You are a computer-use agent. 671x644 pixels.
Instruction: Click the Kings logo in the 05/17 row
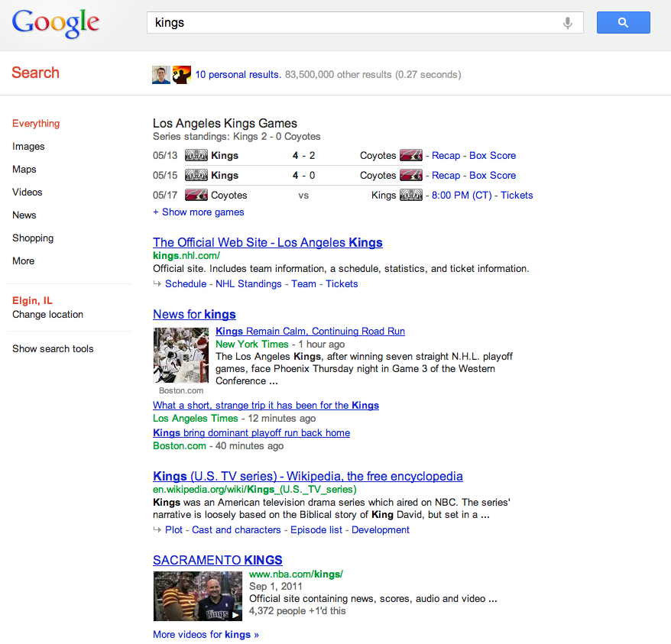click(411, 195)
